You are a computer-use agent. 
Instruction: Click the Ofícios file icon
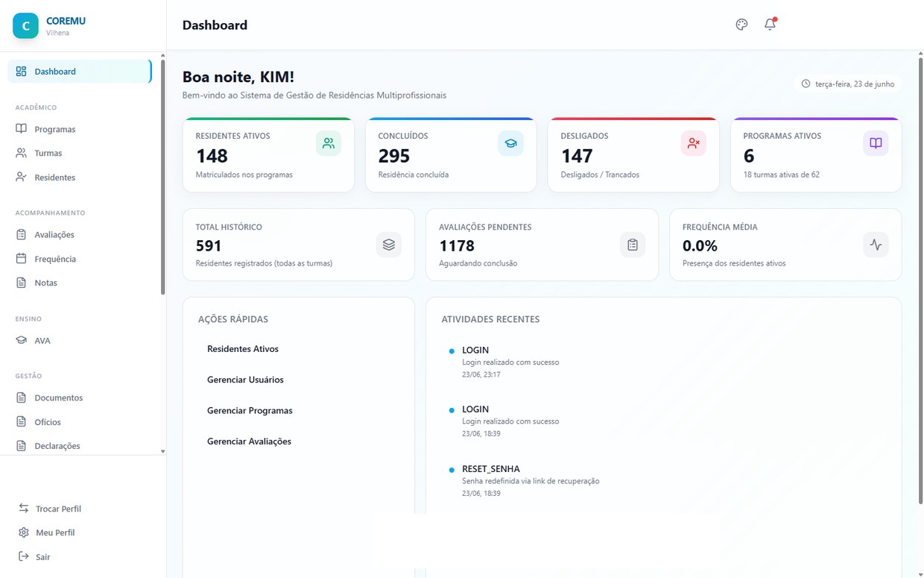point(21,421)
